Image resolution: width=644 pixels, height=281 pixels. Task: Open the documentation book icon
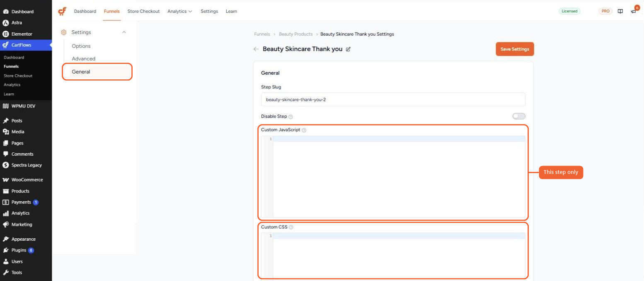(620, 11)
